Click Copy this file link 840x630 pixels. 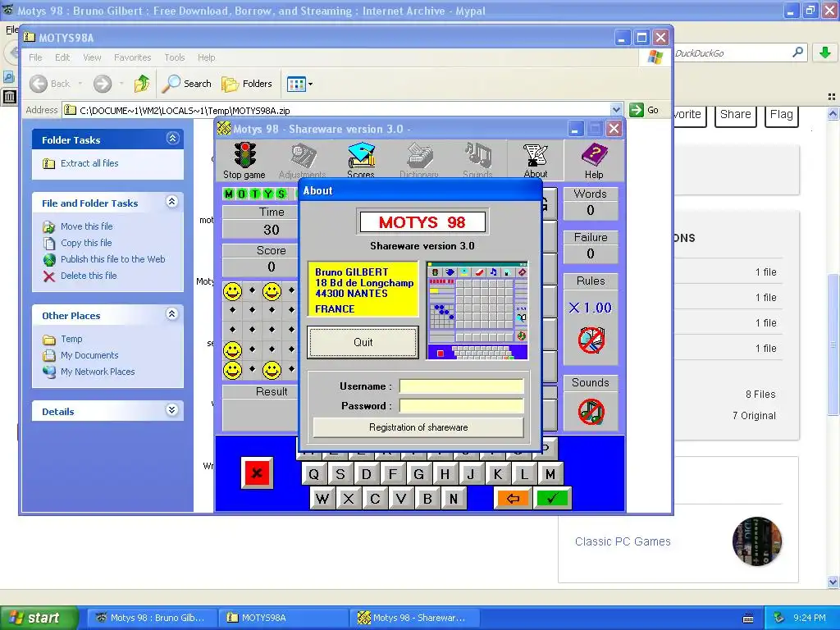coord(86,243)
